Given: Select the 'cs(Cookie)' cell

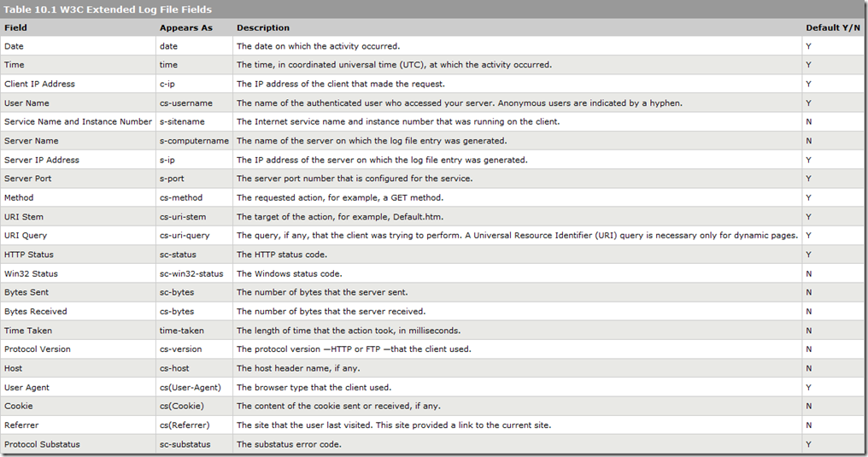Looking at the screenshot, I should coord(194,406).
